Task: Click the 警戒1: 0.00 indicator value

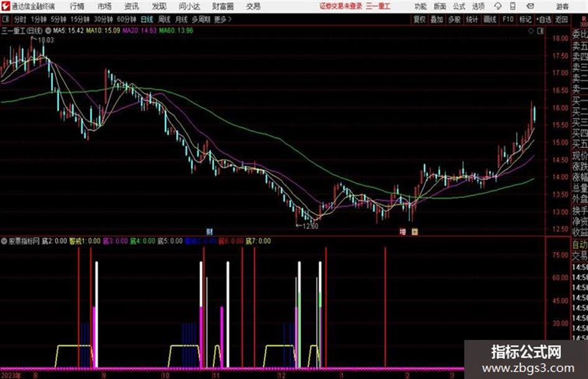Action: tap(85, 241)
